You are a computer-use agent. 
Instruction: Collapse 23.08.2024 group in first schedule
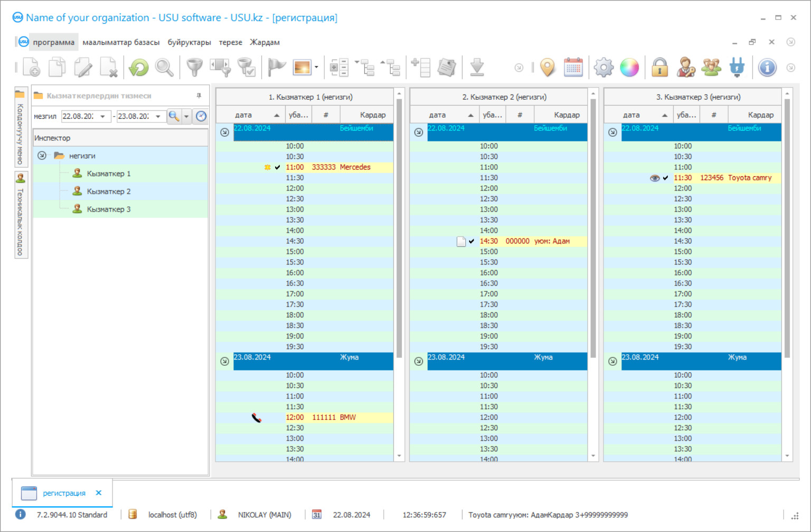[224, 361]
